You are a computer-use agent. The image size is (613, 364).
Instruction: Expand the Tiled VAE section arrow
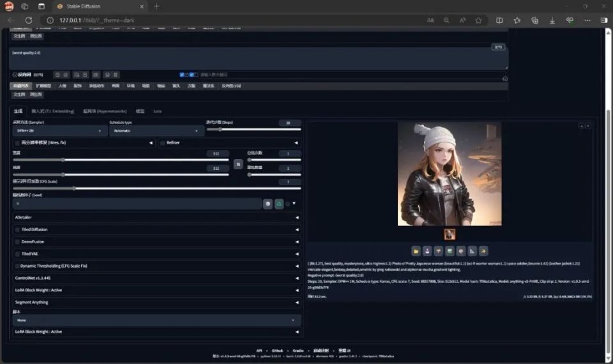[297, 254]
